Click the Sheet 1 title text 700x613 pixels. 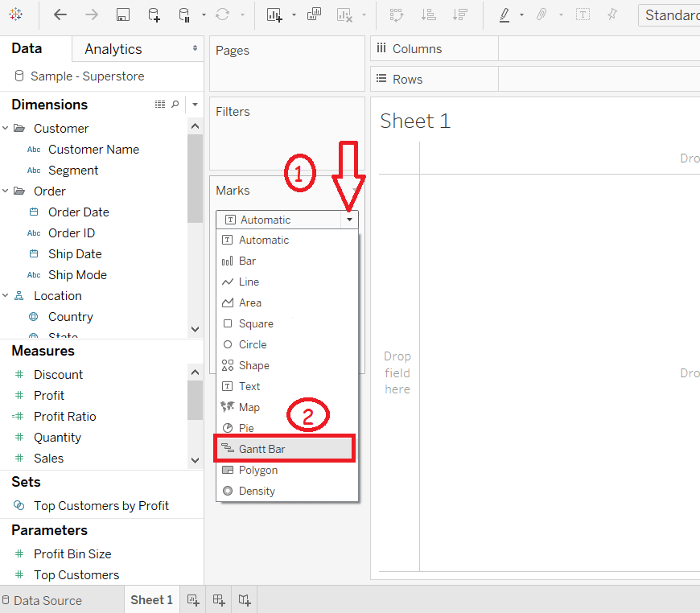(x=415, y=121)
